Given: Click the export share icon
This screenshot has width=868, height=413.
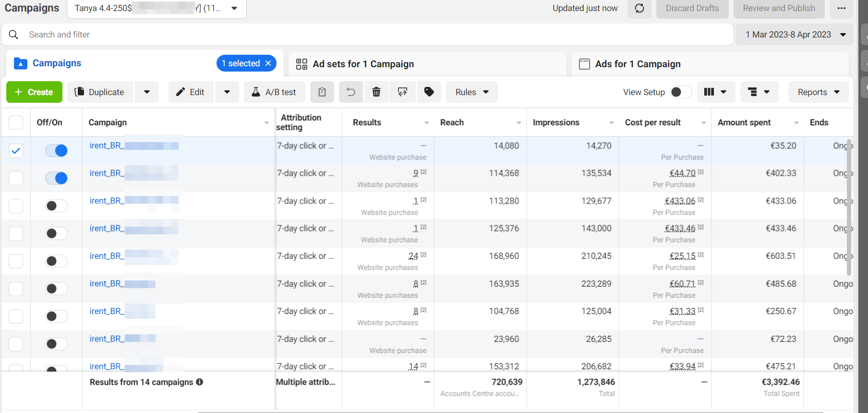Looking at the screenshot, I should pyautogui.click(x=403, y=92).
